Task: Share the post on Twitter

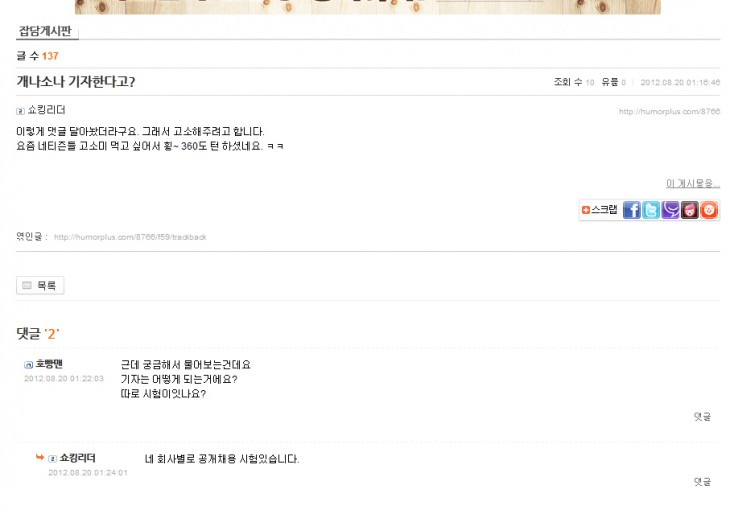Action: (651, 210)
